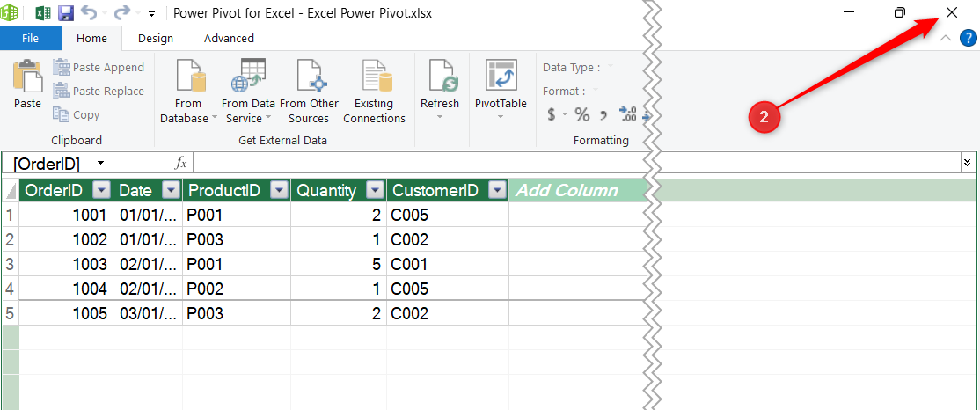Select row 3 header
The height and width of the screenshot is (410, 980).
[10, 264]
